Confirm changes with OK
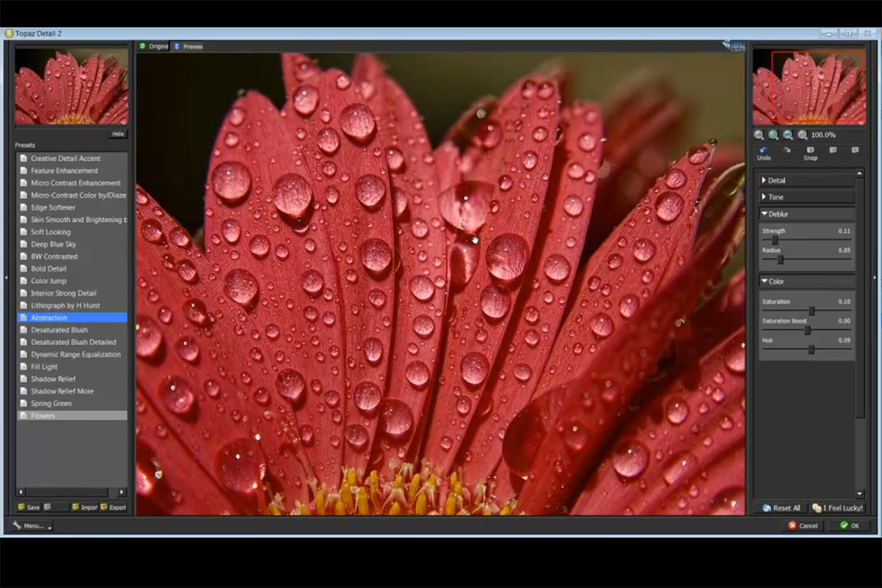The height and width of the screenshot is (588, 882). pyautogui.click(x=849, y=526)
